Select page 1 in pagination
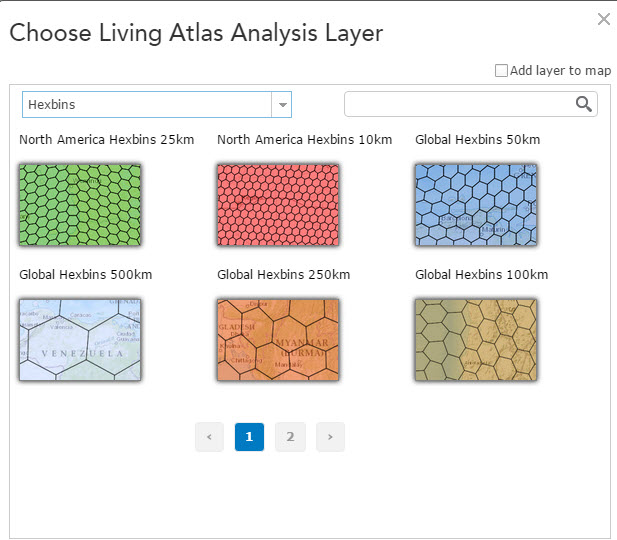The width and height of the screenshot is (617, 540). 249,437
